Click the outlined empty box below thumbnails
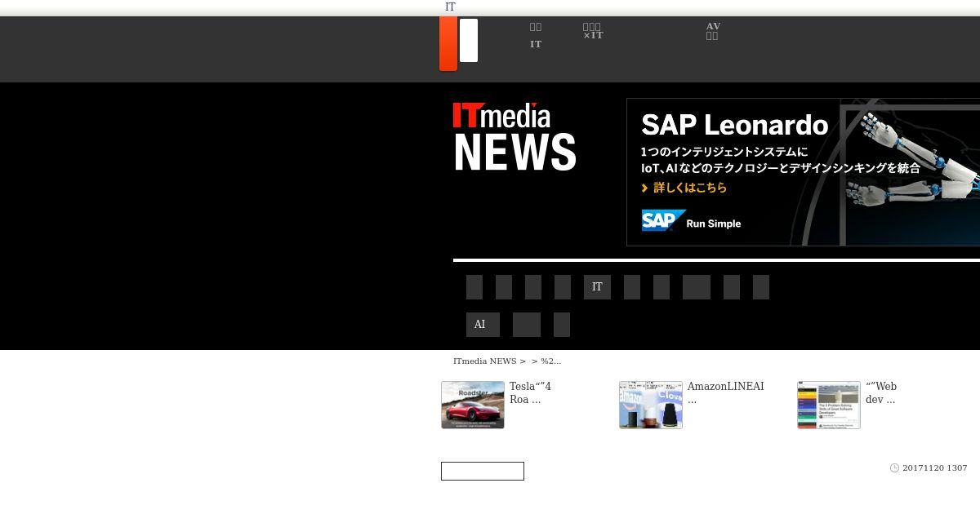Screen dimensions: 980x514 tap(483, 472)
